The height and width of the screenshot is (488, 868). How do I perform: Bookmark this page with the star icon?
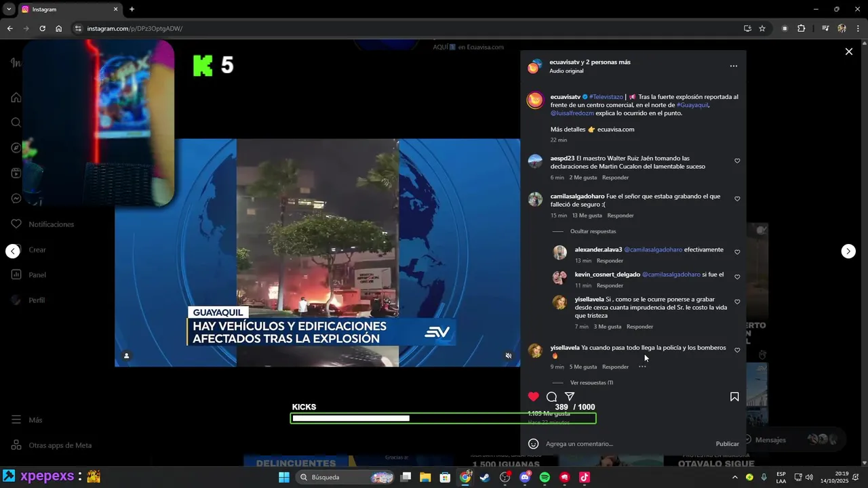[762, 28]
